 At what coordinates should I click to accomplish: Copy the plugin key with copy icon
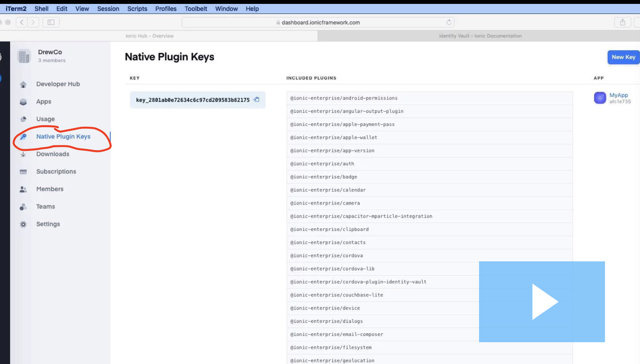click(256, 100)
